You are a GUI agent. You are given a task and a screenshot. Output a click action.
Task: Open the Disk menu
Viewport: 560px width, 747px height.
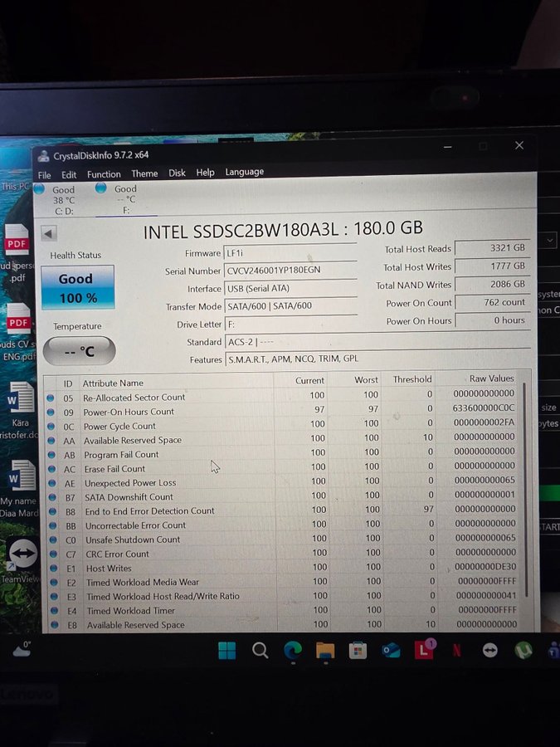click(x=177, y=173)
